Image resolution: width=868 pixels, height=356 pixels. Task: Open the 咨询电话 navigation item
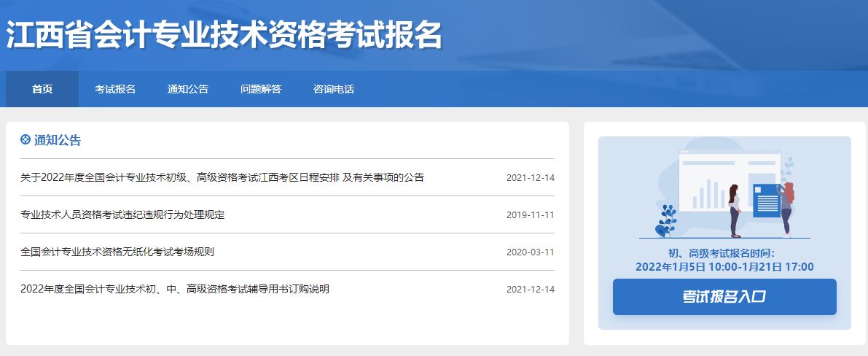coord(334,89)
